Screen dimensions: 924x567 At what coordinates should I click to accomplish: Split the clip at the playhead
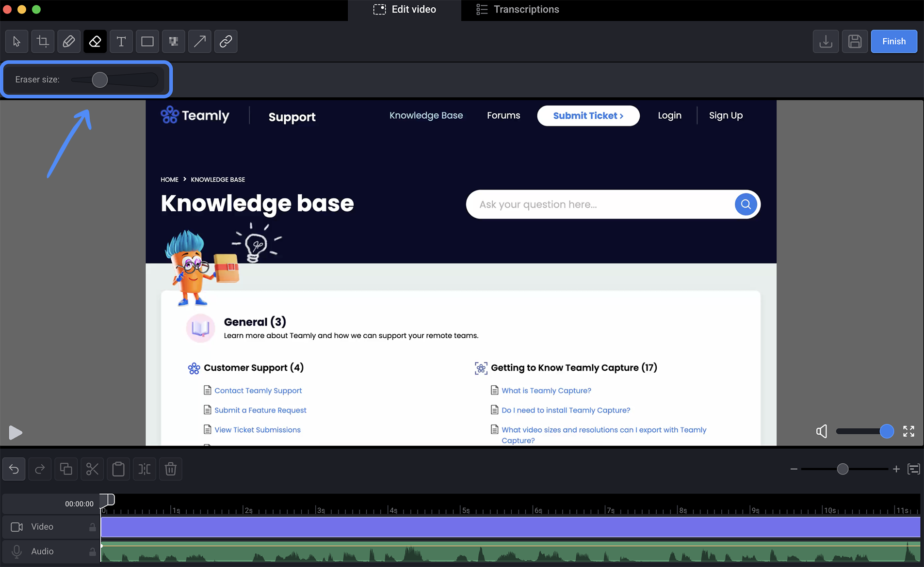pyautogui.click(x=145, y=469)
